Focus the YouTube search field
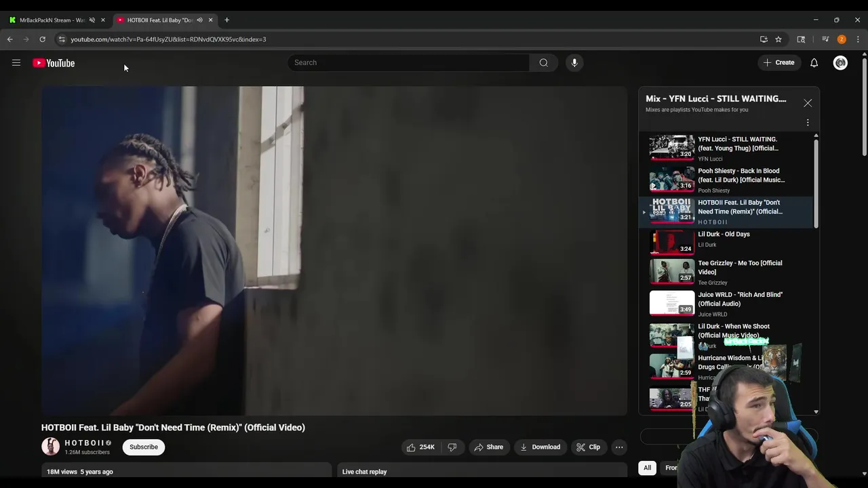Viewport: 868px width, 488px height. [409, 63]
